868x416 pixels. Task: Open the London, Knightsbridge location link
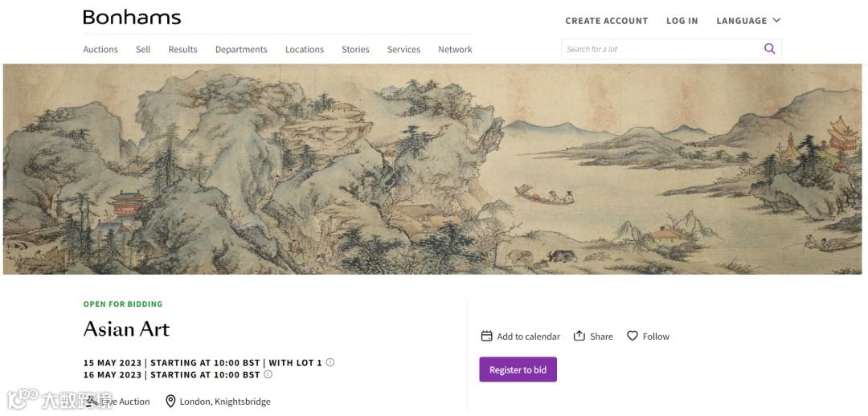coord(225,402)
